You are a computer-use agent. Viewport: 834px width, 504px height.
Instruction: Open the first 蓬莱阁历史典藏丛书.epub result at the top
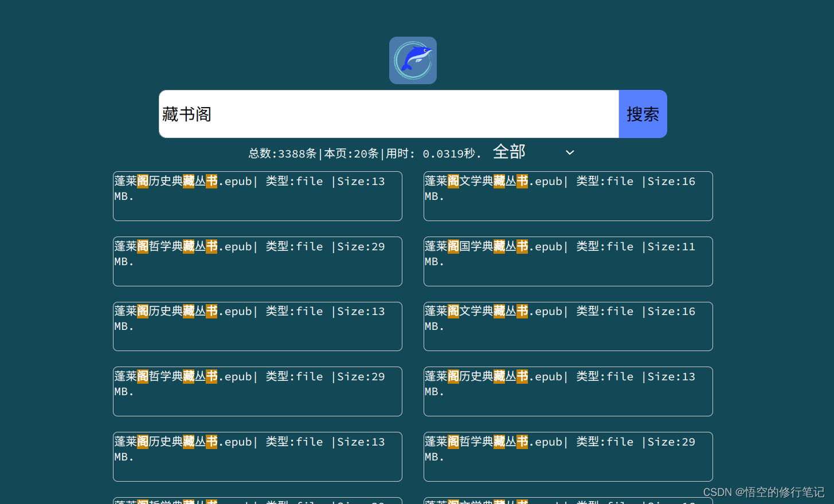pyautogui.click(x=257, y=196)
